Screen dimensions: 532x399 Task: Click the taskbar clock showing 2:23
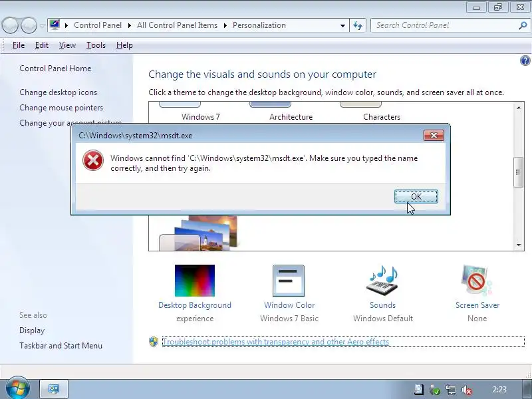[x=499, y=390]
